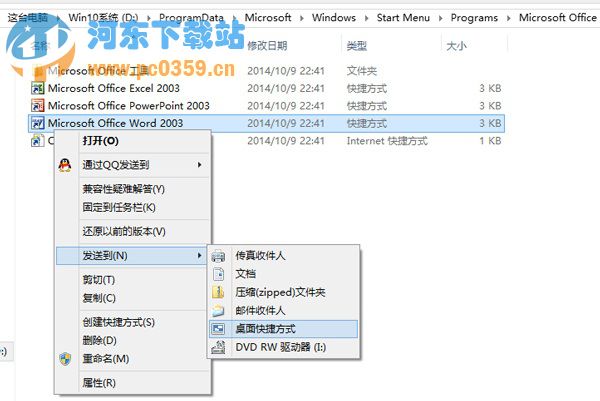Click the Word 2003 file icon
The image size is (600, 401).
pos(38,123)
